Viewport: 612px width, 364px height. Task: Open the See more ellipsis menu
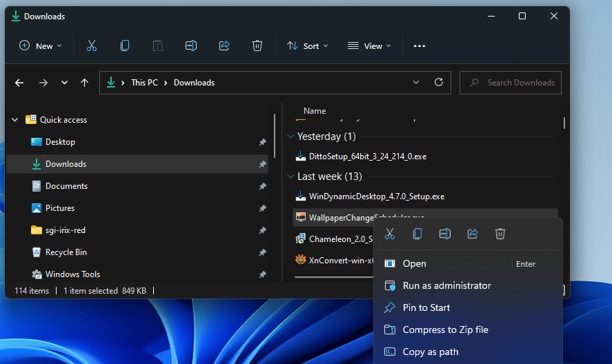419,46
